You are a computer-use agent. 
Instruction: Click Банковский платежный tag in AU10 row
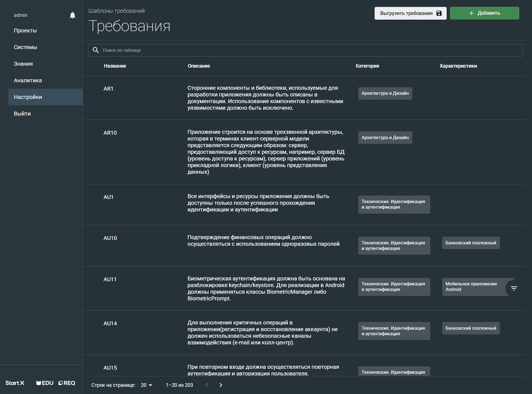tap(470, 243)
